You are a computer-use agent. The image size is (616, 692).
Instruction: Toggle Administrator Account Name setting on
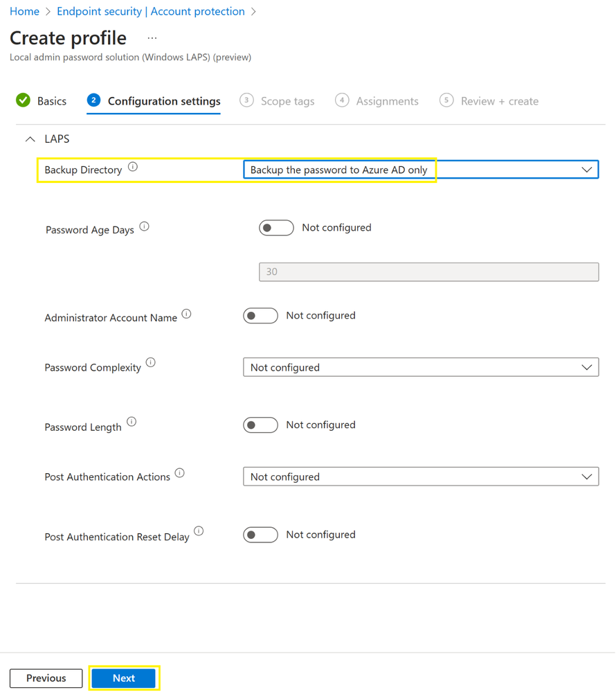pyautogui.click(x=260, y=316)
